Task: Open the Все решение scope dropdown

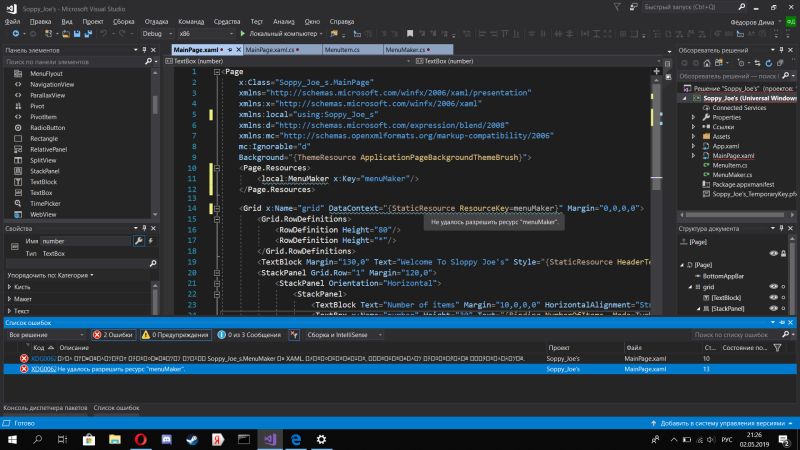Action: click(46, 335)
